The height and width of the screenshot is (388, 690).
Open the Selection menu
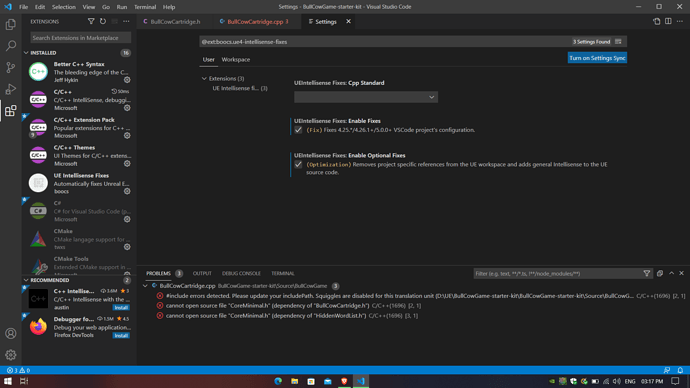tap(63, 7)
